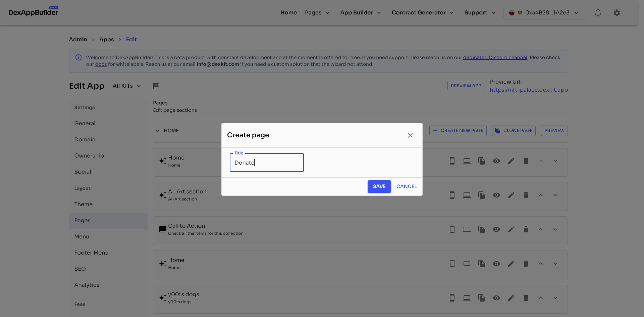The image size is (644, 317).
Task: Click the notifications bell icon
Action: coord(598,13)
